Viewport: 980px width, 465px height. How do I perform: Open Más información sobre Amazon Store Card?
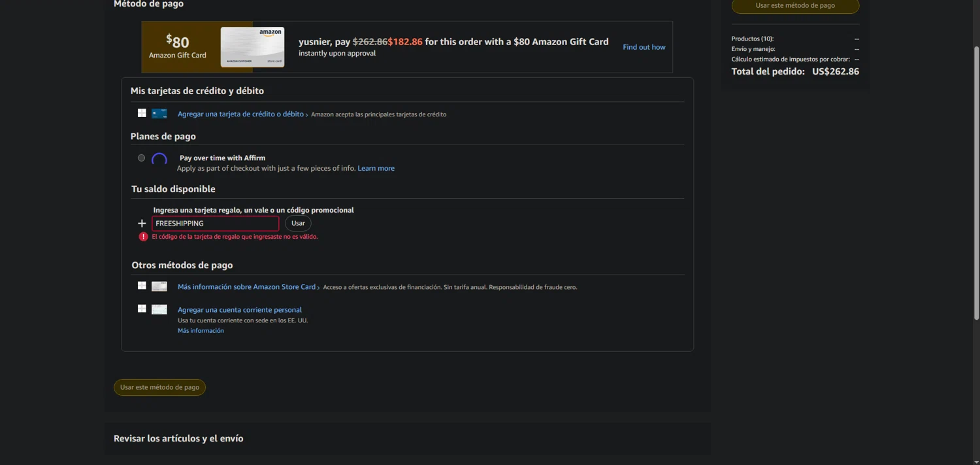[246, 286]
